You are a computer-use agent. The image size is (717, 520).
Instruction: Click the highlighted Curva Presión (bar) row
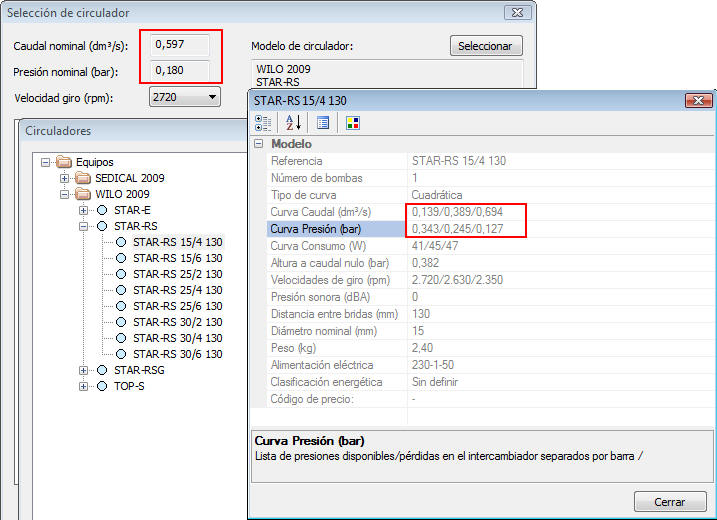[492, 229]
